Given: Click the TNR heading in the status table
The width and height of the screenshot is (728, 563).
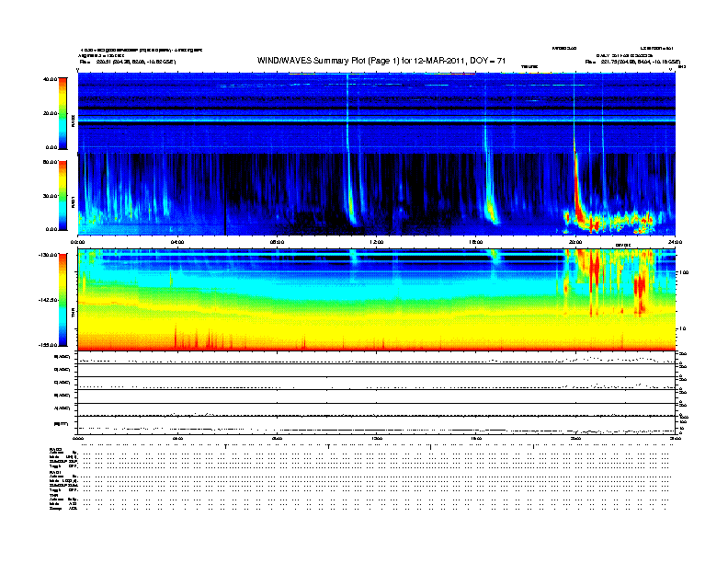Looking at the screenshot, I should pos(53,496).
